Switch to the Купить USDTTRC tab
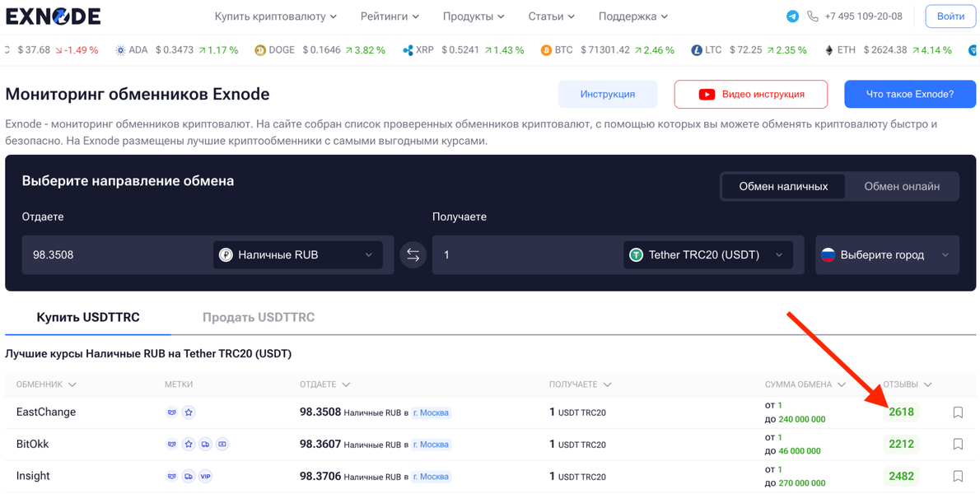This screenshot has width=980, height=494. (88, 317)
